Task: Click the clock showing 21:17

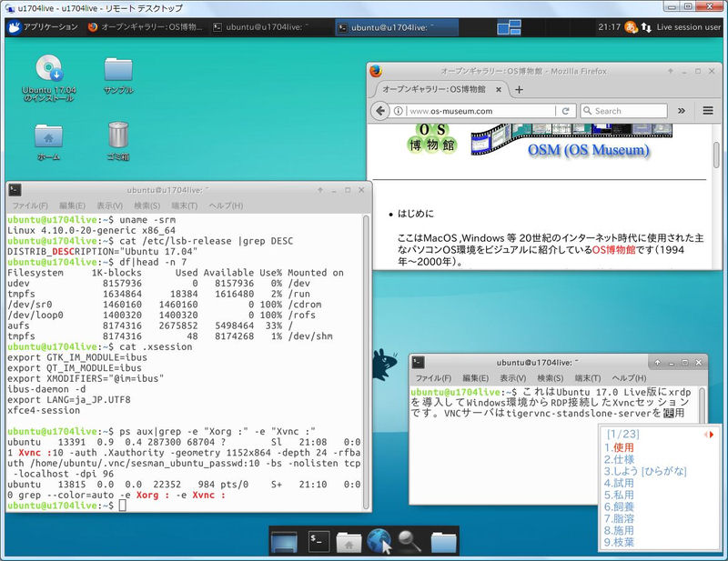Action: point(609,27)
